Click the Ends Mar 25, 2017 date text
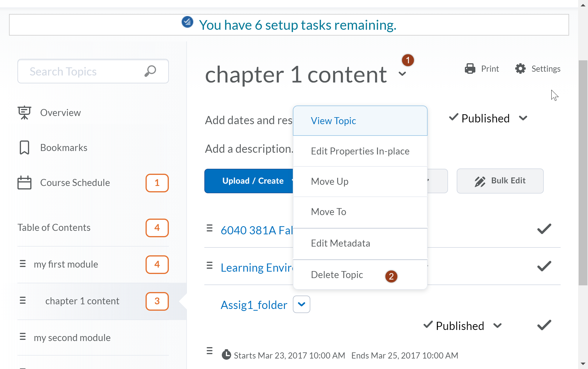 tap(405, 355)
